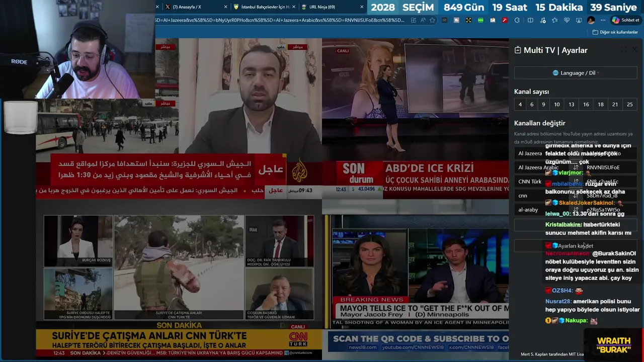644x362 pixels.
Task: Close the URL Ninja (69) tab
Action: pos(362,7)
